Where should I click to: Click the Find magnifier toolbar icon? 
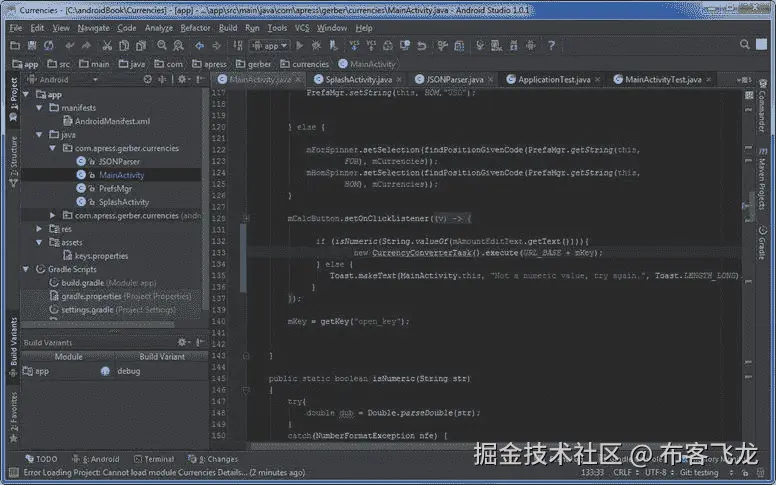(161, 46)
